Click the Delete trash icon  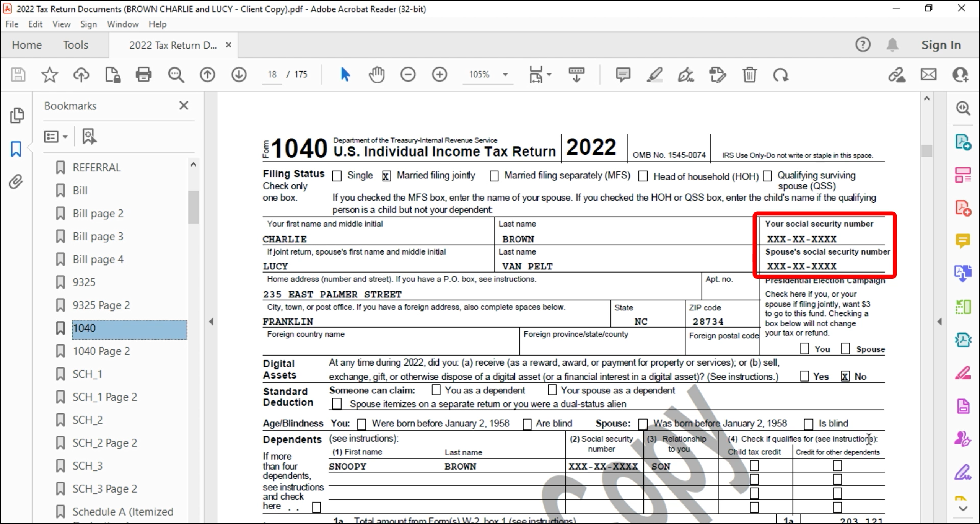(x=749, y=74)
